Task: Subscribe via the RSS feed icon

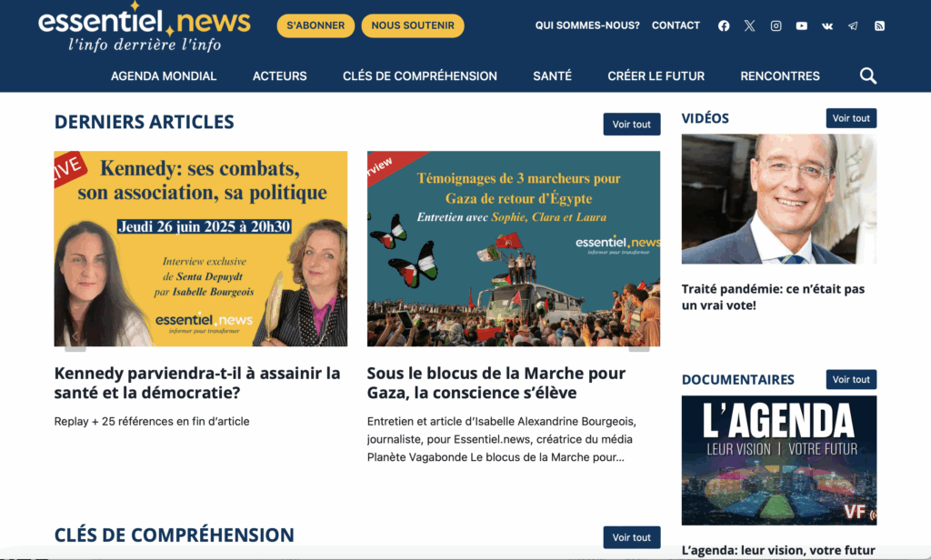Action: [879, 25]
